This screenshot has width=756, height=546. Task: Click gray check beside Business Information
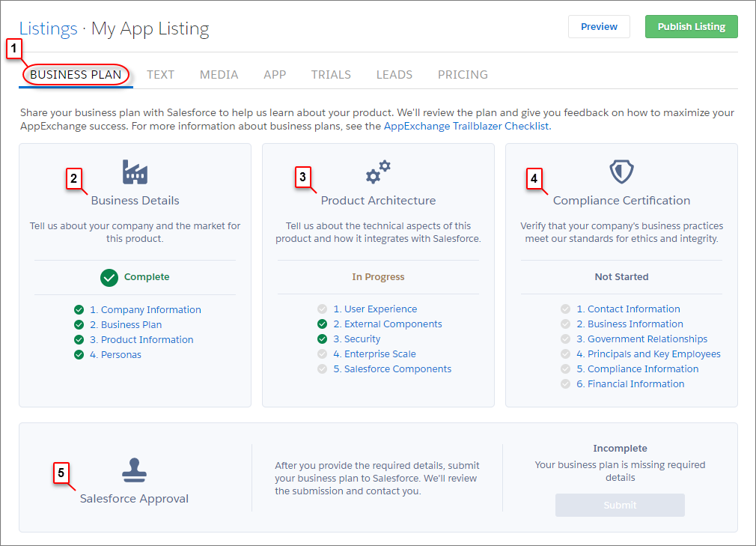point(566,324)
